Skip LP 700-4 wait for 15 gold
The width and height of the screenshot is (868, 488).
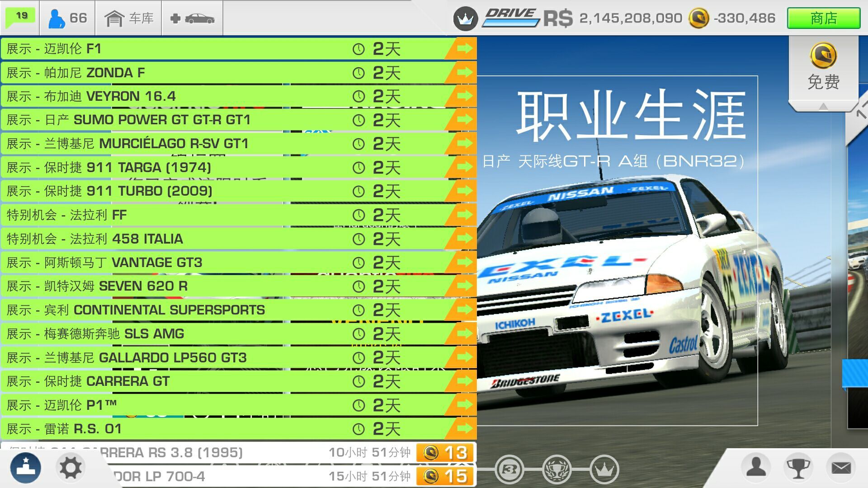click(x=445, y=476)
